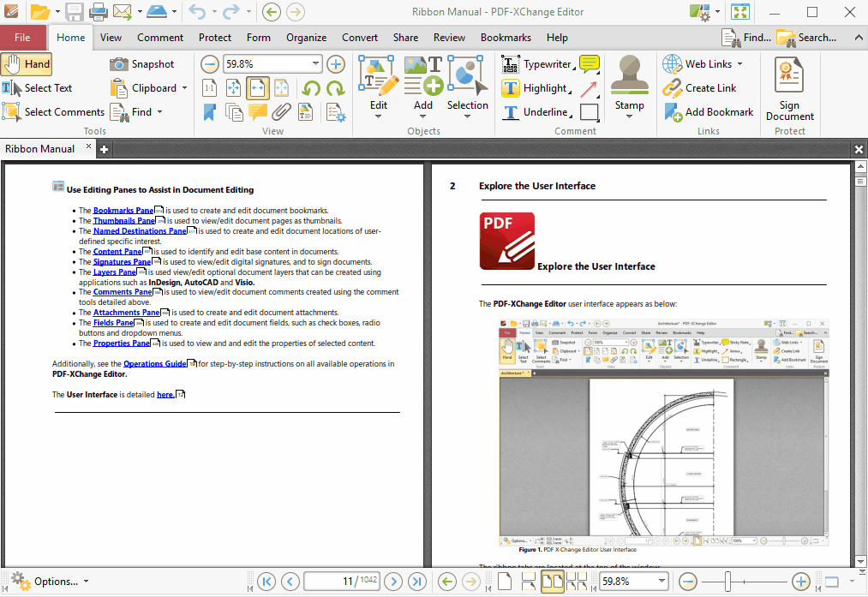Click the paperclip attachments icon
Viewport: 868px width, 597px height.
coord(281,112)
